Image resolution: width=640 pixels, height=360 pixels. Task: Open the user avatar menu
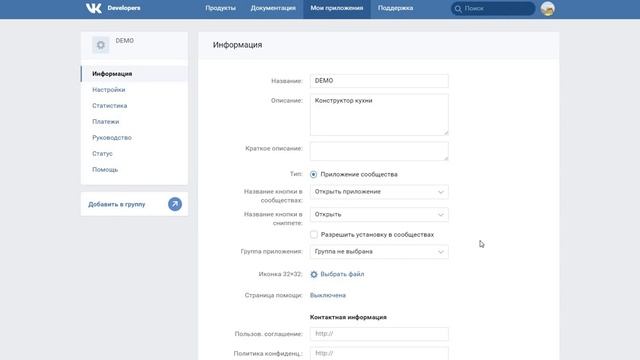[547, 9]
